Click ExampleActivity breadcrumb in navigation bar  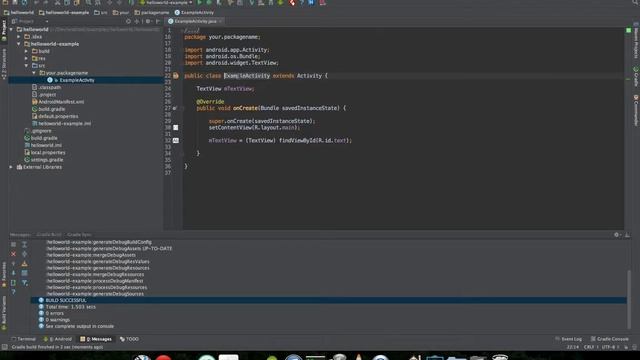pos(194,13)
